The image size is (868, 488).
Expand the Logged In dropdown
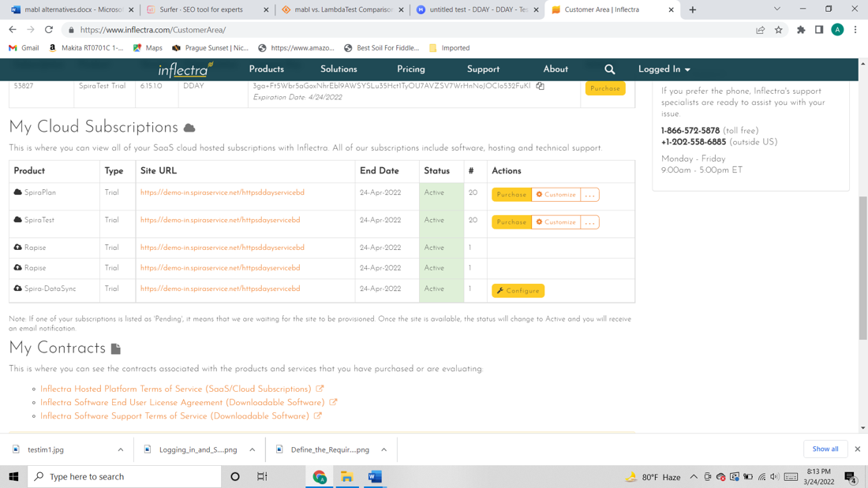(x=664, y=69)
